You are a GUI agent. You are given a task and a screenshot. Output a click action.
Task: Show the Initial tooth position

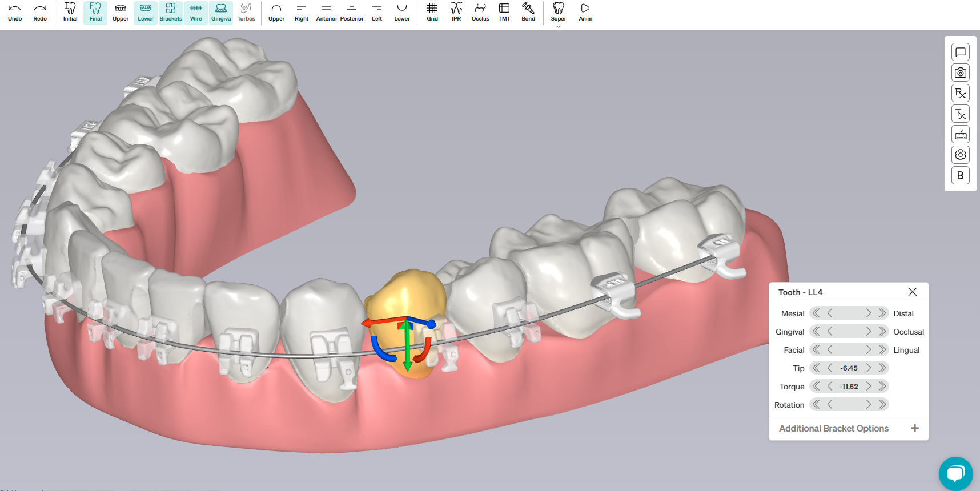click(x=70, y=13)
